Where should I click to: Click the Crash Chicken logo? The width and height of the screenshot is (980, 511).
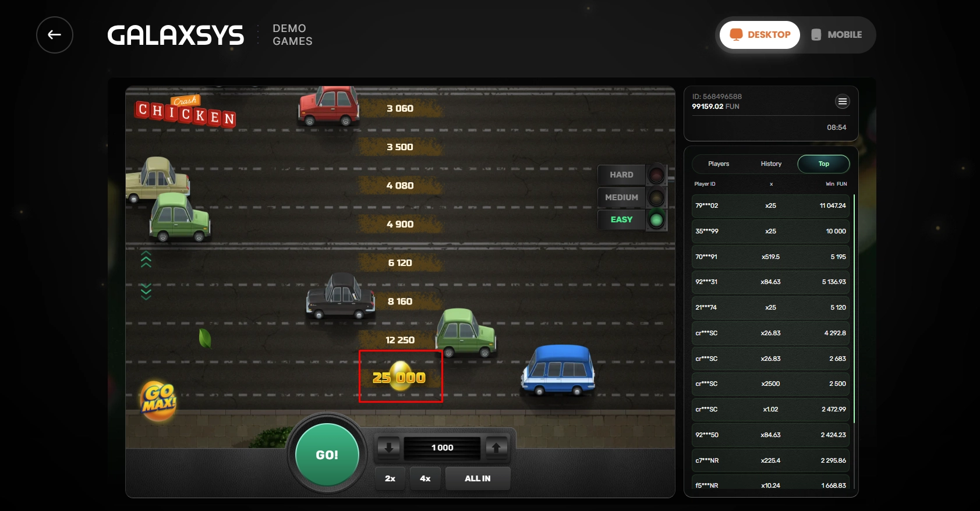[x=186, y=111]
